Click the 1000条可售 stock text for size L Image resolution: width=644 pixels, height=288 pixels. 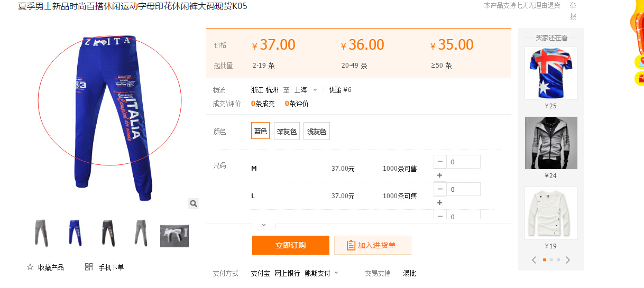click(x=400, y=196)
